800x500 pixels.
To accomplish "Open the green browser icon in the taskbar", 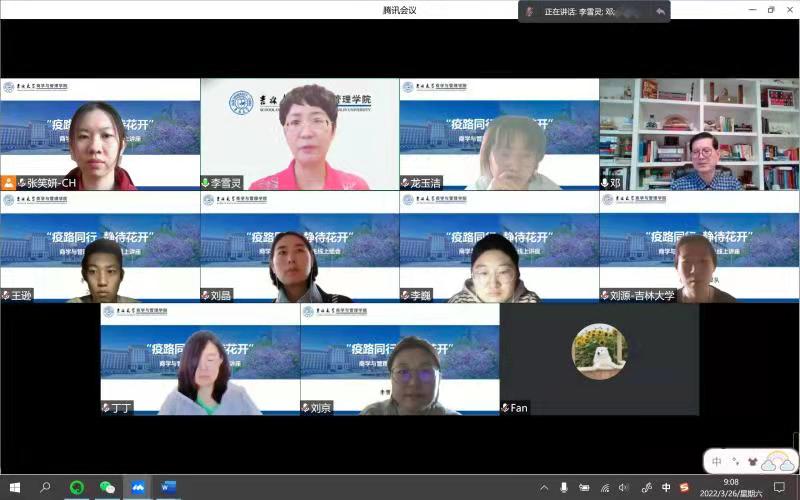I will pos(77,487).
